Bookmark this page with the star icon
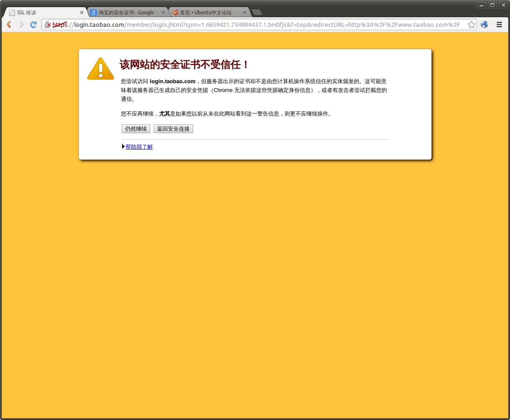Image resolution: width=510 pixels, height=420 pixels. (471, 25)
